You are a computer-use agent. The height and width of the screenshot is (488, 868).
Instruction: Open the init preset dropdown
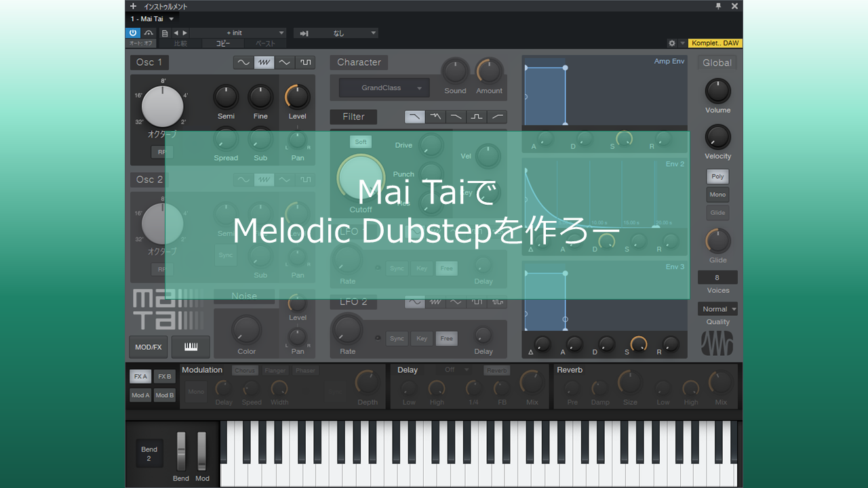pyautogui.click(x=237, y=33)
